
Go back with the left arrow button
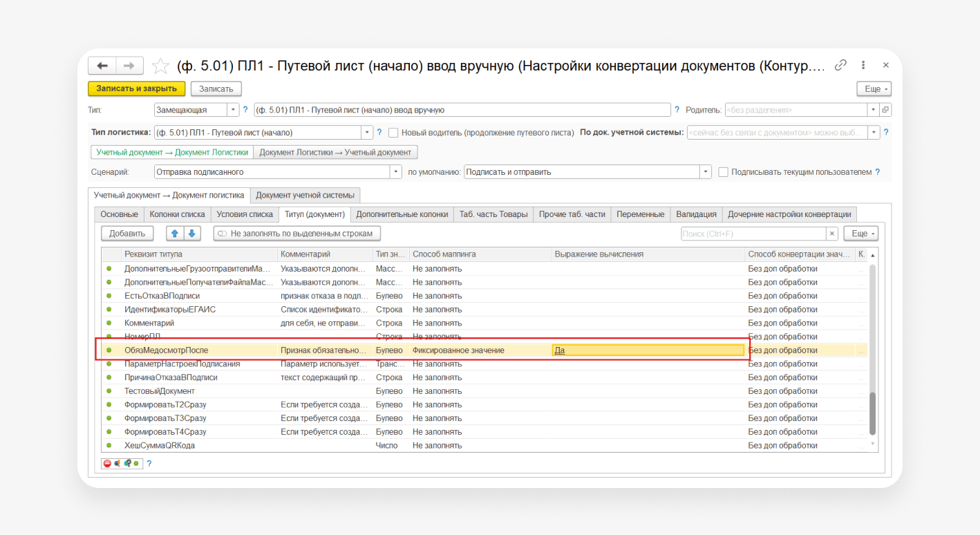point(102,66)
